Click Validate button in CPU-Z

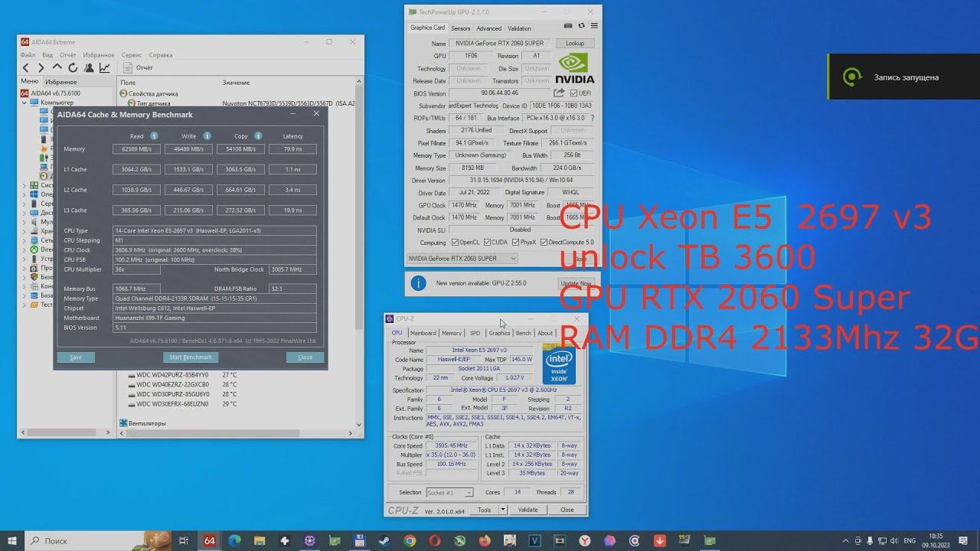point(528,510)
